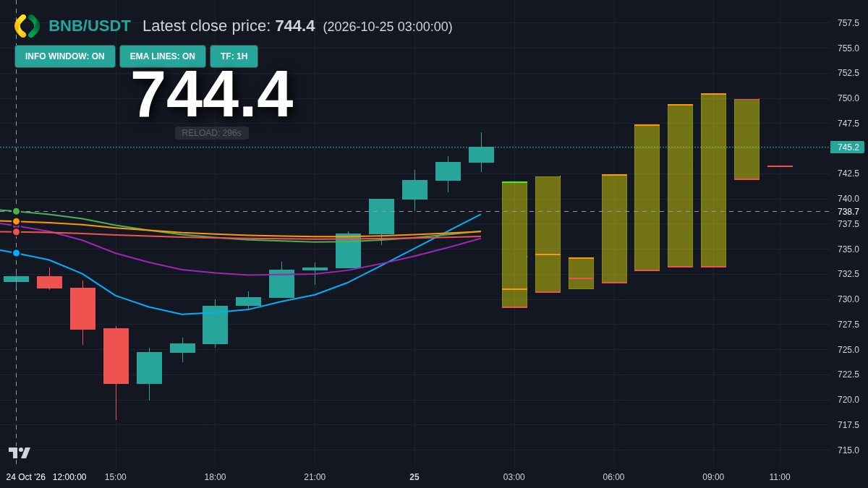
Task: Click the BNB/USDT pair title
Action: (x=90, y=26)
